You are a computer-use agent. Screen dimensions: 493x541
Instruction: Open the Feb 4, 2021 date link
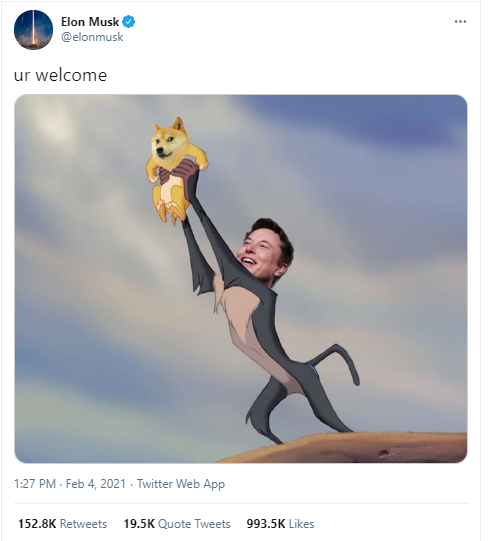click(96, 484)
